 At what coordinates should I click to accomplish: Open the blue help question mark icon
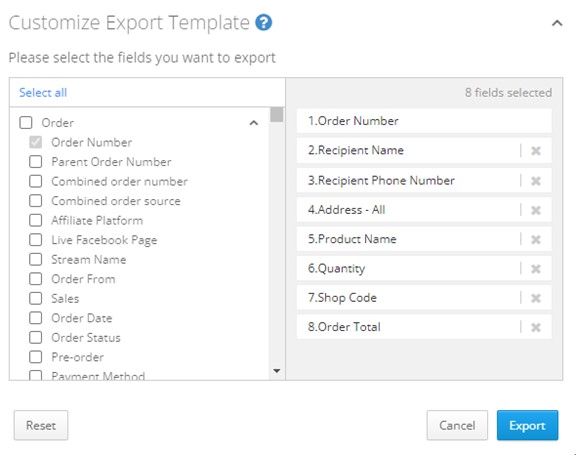tap(263, 23)
